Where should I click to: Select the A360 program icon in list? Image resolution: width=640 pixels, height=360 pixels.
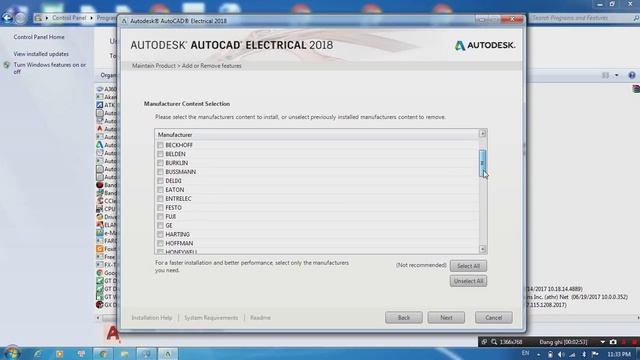(x=100, y=89)
